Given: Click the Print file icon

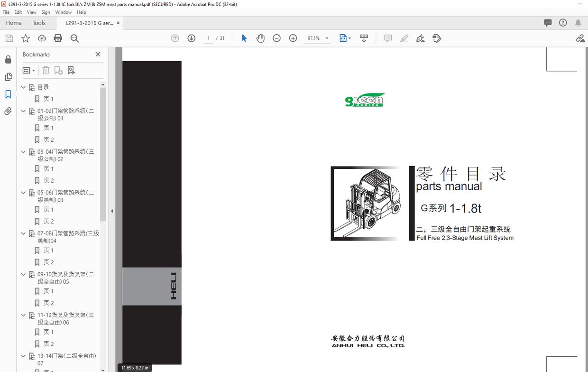Looking at the screenshot, I should click(58, 38).
